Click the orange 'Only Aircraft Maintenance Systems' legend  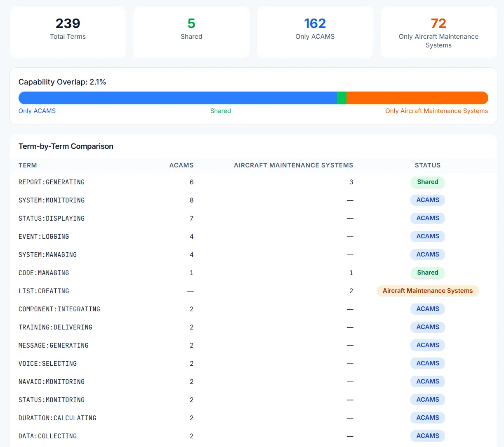(436, 111)
